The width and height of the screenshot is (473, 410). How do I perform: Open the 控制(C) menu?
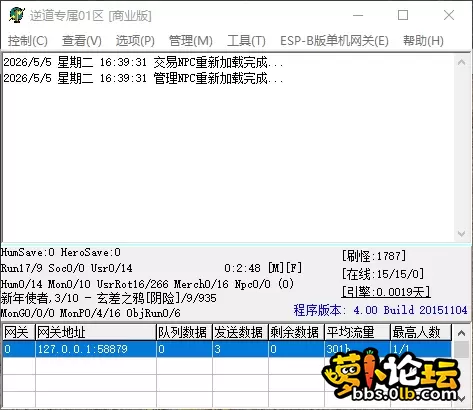coord(28,41)
